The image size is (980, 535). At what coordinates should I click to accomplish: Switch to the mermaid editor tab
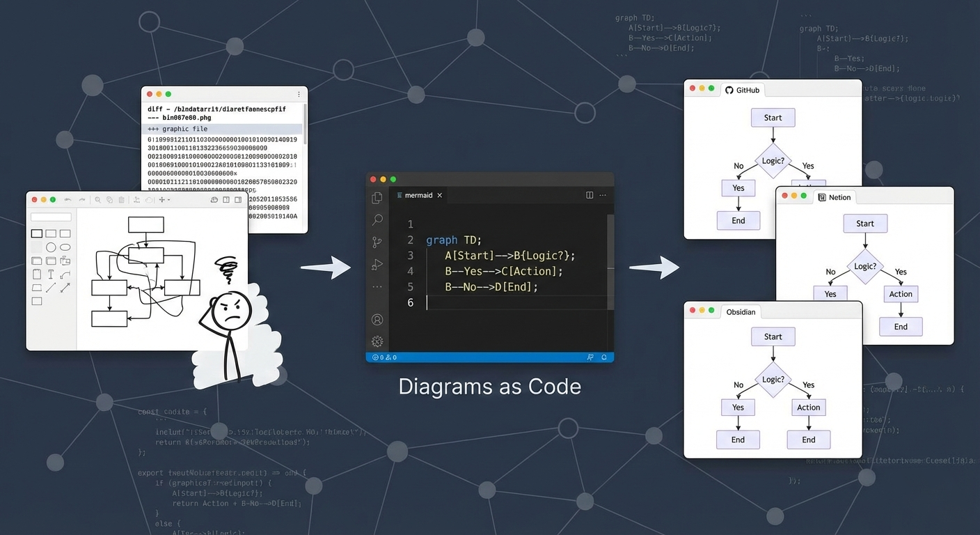pos(419,195)
